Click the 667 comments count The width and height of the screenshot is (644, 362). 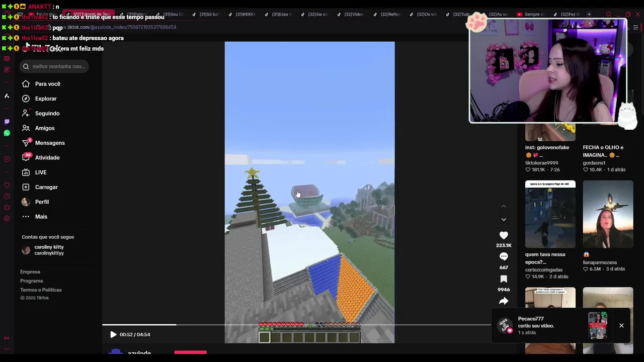[504, 267]
